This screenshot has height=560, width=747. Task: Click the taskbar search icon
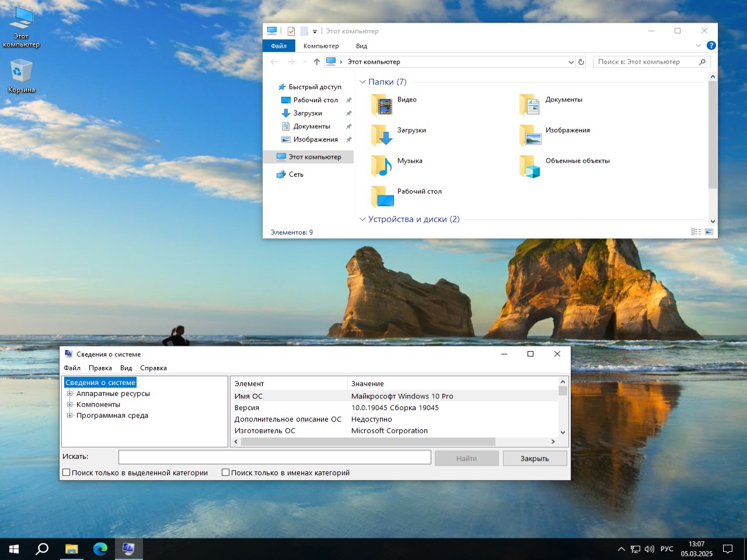[42, 549]
